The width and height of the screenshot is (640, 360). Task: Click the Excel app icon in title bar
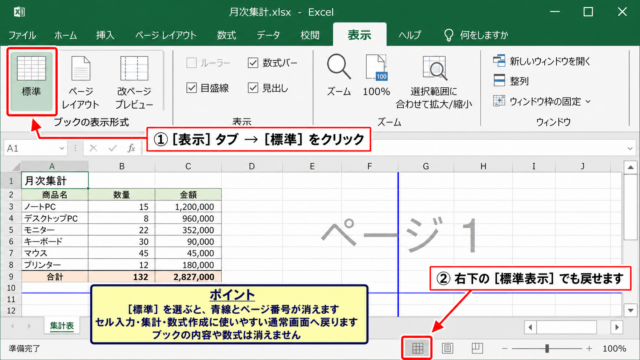click(19, 12)
